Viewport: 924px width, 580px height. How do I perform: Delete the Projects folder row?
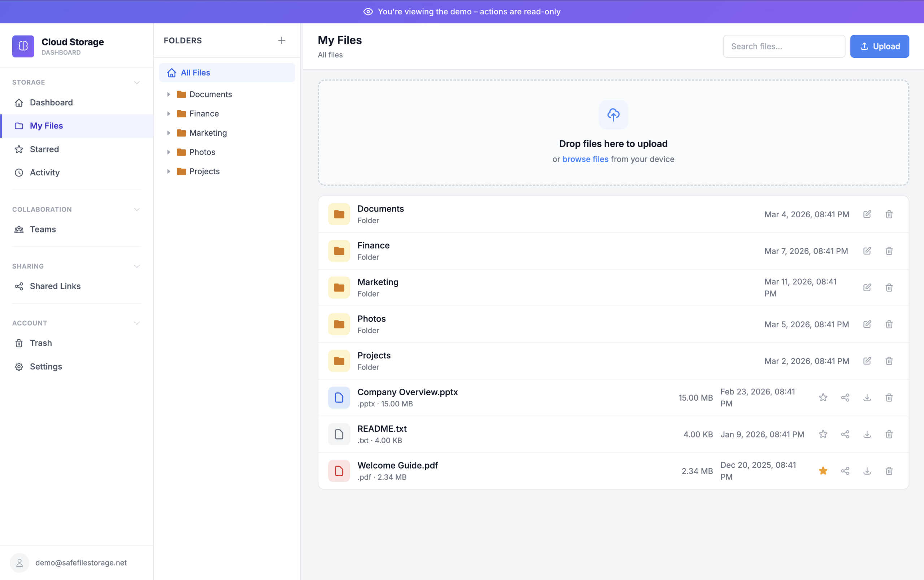point(889,361)
